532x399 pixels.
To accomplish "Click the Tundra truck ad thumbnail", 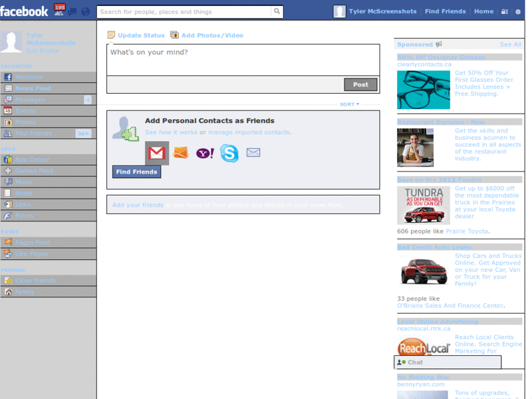I will (x=424, y=205).
